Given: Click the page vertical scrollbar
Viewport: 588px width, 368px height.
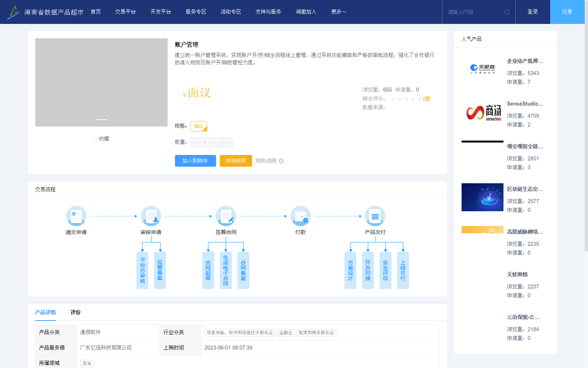Looking at the screenshot, I should point(586,125).
